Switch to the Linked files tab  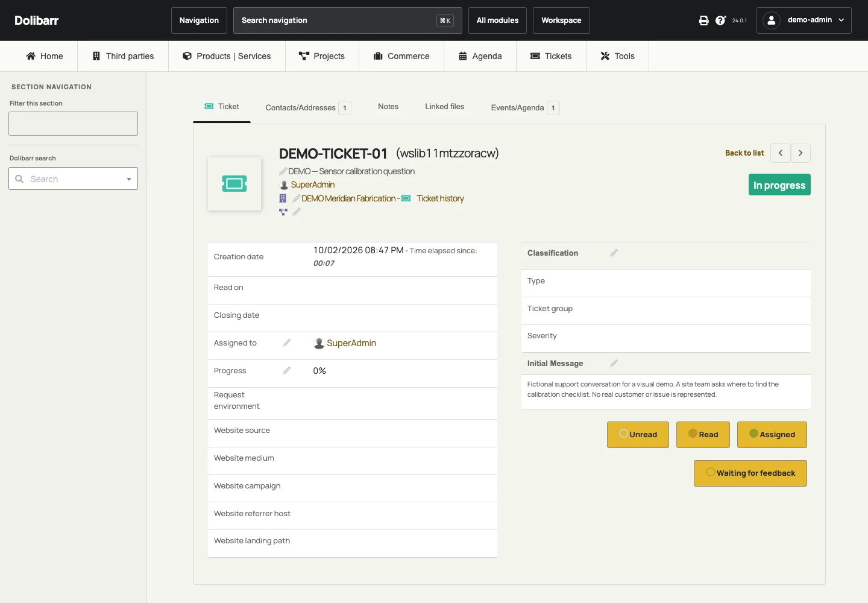tap(445, 107)
